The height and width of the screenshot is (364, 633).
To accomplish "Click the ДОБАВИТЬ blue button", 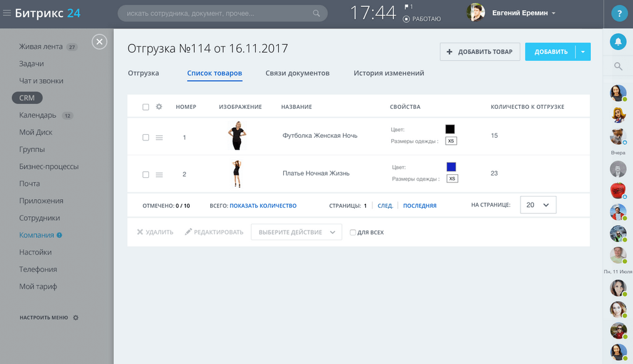I will coord(551,52).
